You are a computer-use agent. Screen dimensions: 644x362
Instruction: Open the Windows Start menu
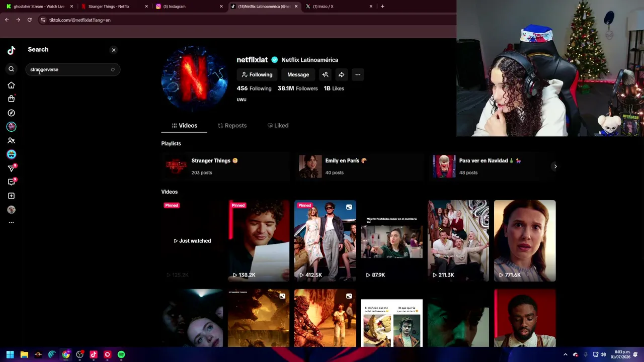[10, 354]
